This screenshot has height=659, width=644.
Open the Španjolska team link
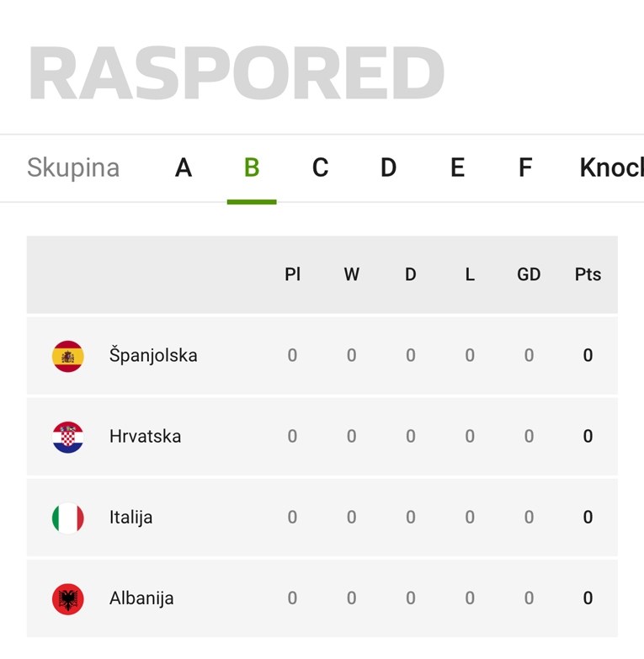point(153,355)
